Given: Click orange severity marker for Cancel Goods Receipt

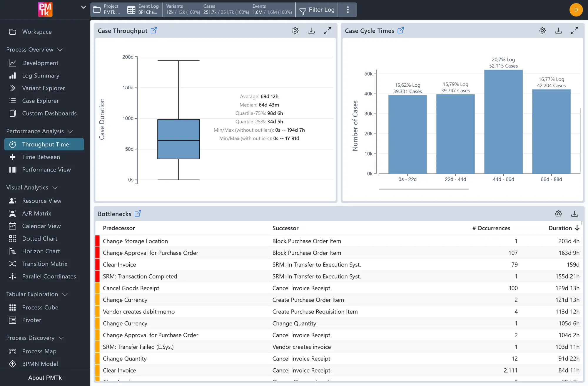Looking at the screenshot, I should coord(97,288).
